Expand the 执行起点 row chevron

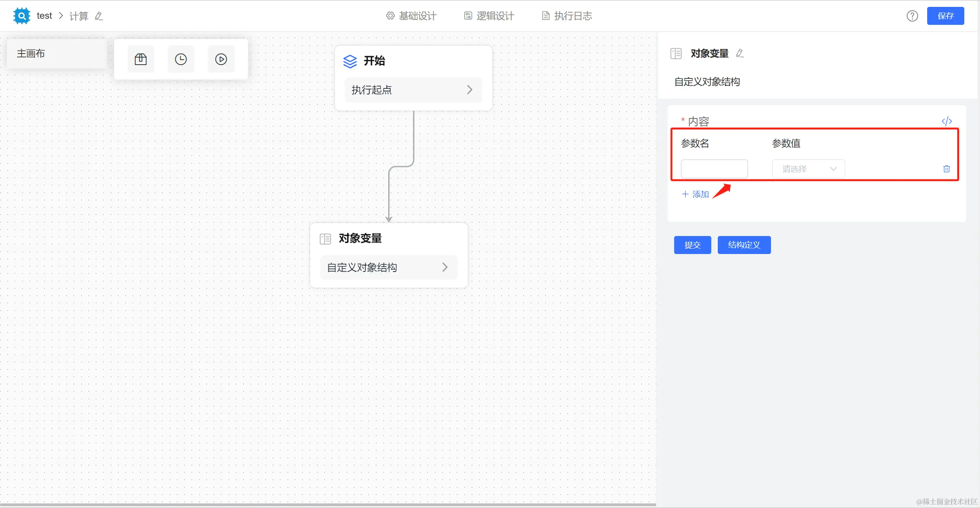469,90
